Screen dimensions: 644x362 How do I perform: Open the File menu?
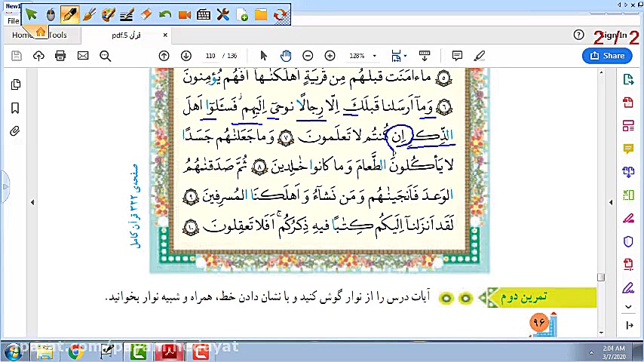coord(13,20)
